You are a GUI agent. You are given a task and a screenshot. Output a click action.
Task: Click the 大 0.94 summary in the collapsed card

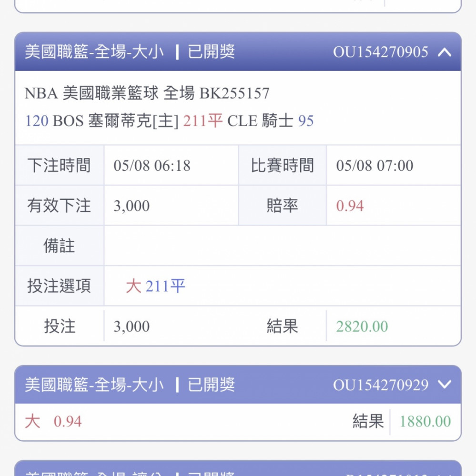pyautogui.click(x=53, y=422)
